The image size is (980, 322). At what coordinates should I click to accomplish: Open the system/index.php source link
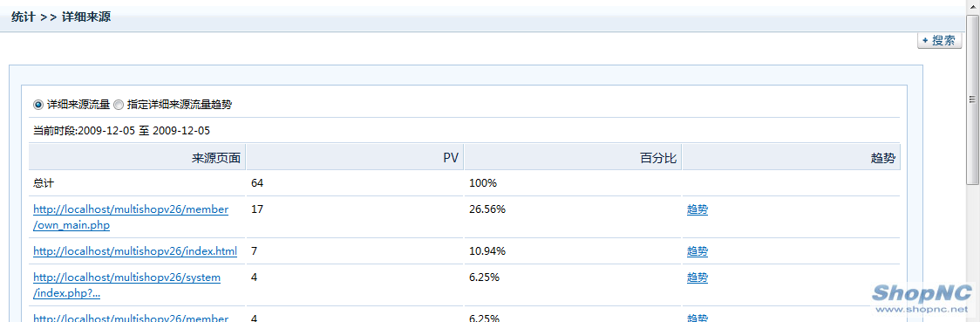(x=127, y=285)
